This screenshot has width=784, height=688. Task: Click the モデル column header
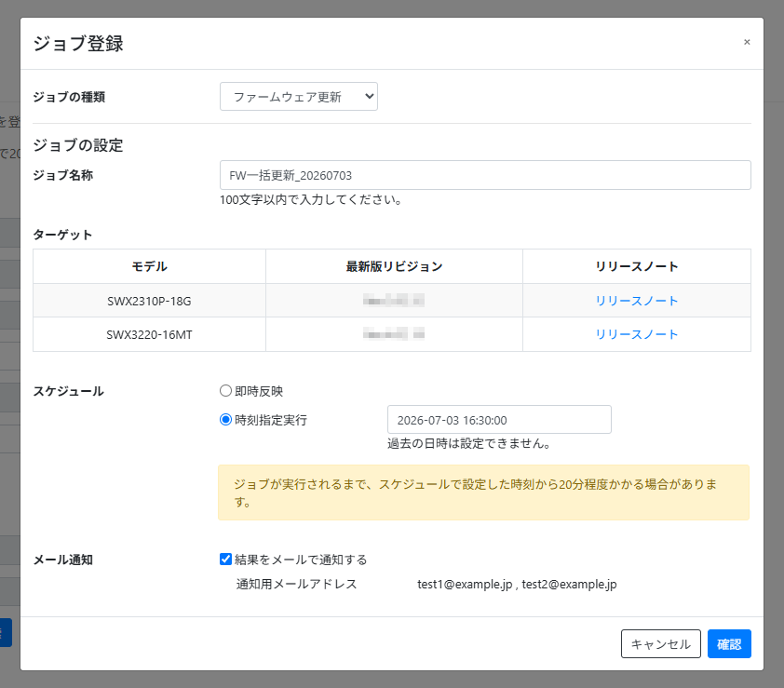click(150, 266)
